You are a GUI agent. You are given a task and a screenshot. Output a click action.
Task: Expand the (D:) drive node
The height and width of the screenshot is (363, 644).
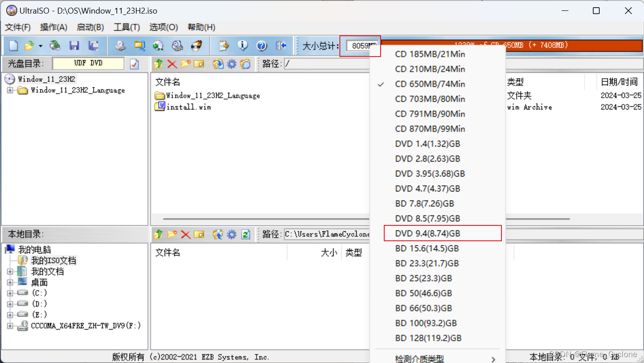pyautogui.click(x=10, y=304)
